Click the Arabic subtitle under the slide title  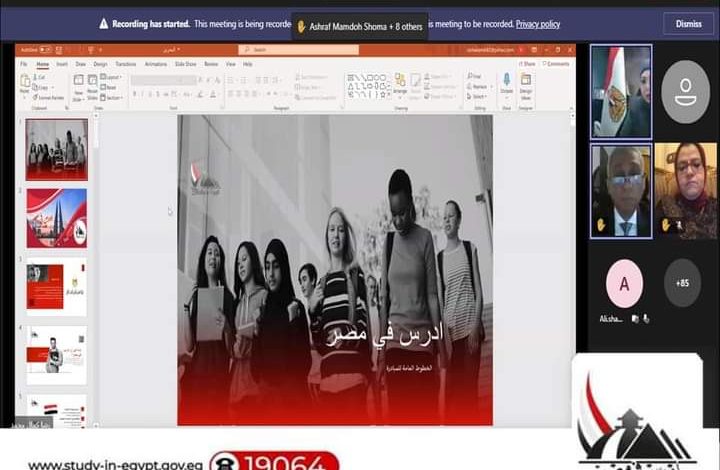(x=409, y=368)
